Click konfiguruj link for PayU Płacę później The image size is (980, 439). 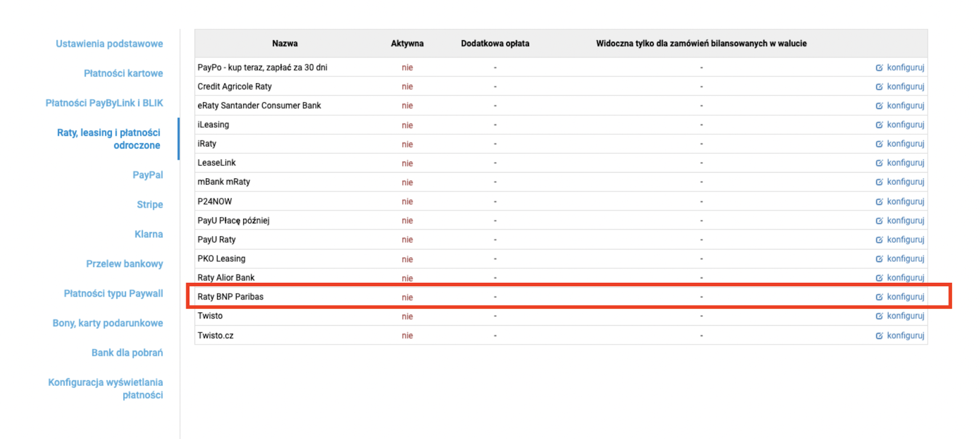click(905, 221)
